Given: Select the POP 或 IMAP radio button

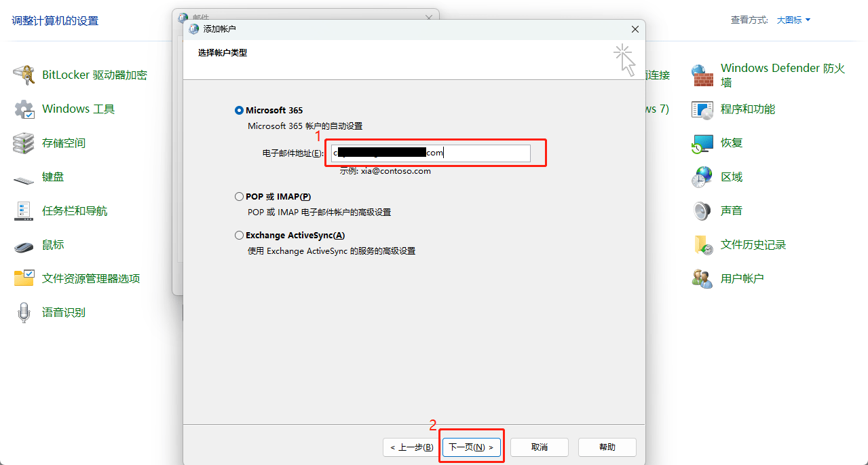Looking at the screenshot, I should [239, 197].
